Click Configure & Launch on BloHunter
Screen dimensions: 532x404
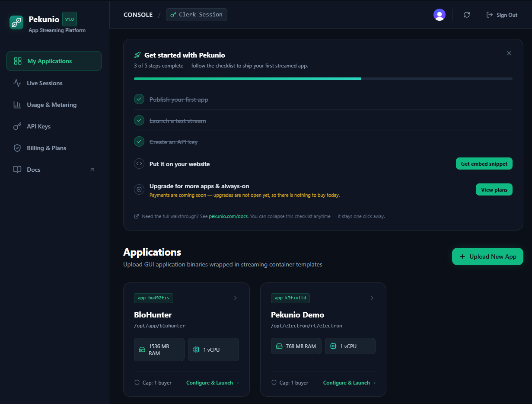pos(213,383)
